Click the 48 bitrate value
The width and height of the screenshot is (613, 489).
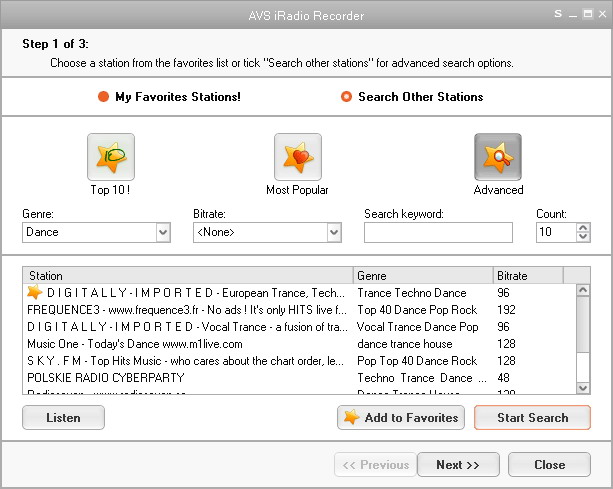coord(503,378)
